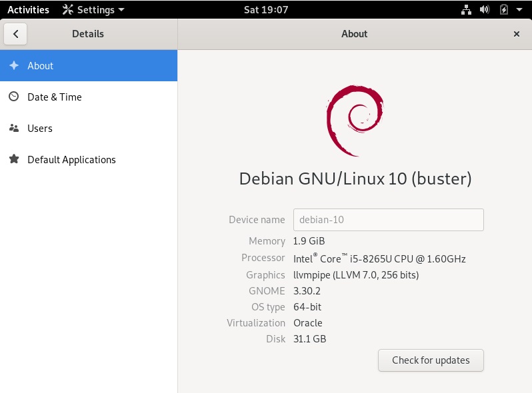Image resolution: width=532 pixels, height=393 pixels.
Task: Click the About title in the header bar
Action: pos(354,34)
